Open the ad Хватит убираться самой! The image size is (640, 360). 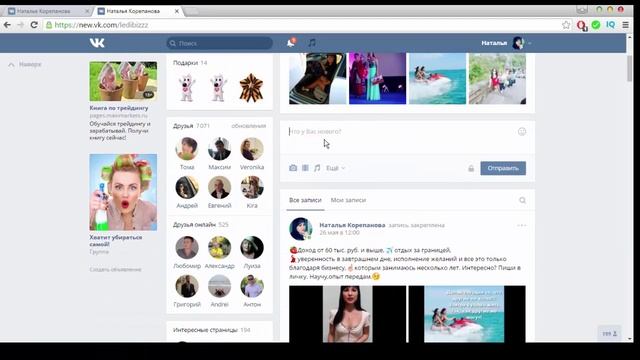[x=116, y=241]
